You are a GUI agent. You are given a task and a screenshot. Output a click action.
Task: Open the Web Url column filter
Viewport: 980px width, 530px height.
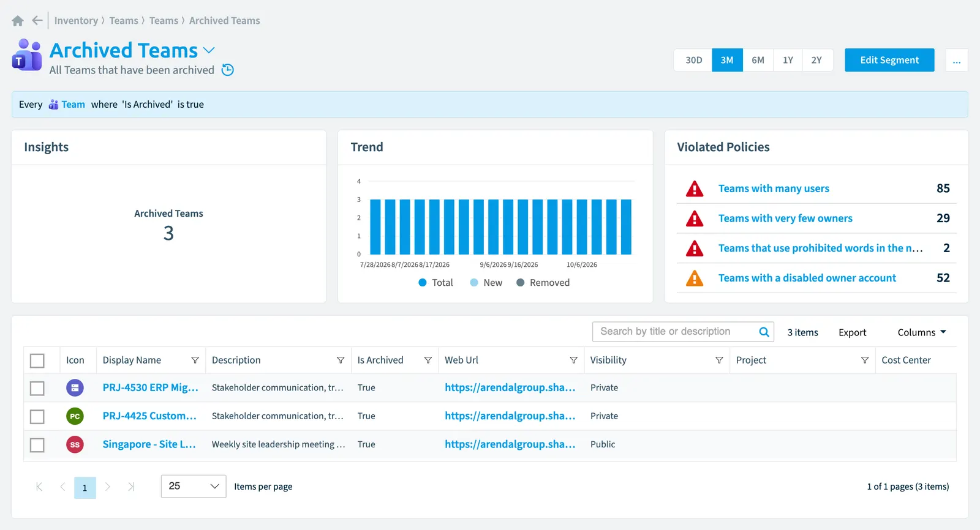click(x=574, y=360)
